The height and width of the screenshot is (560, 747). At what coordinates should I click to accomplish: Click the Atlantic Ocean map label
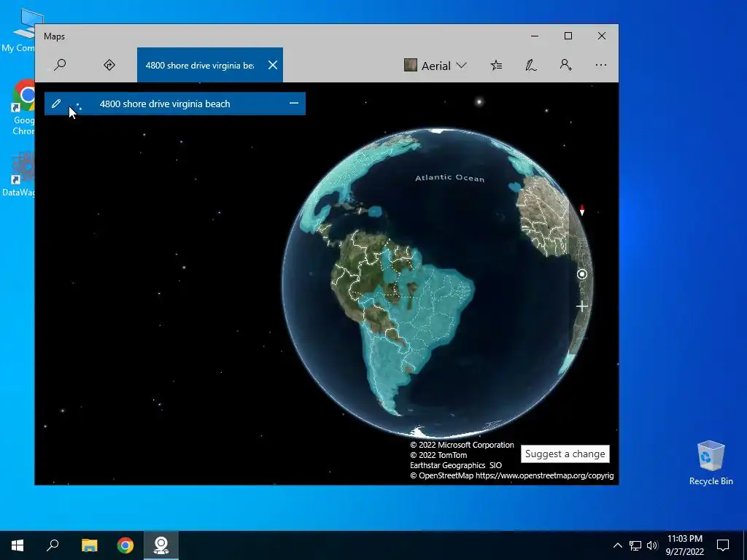click(449, 178)
